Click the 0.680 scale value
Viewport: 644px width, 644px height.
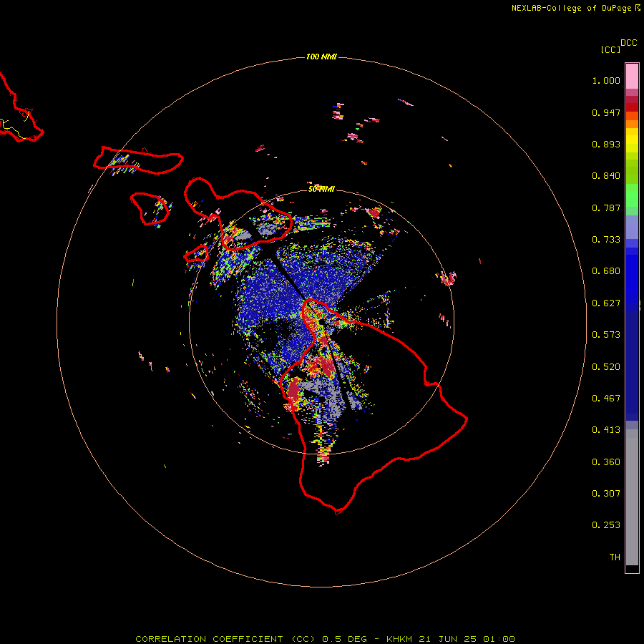pos(606,271)
